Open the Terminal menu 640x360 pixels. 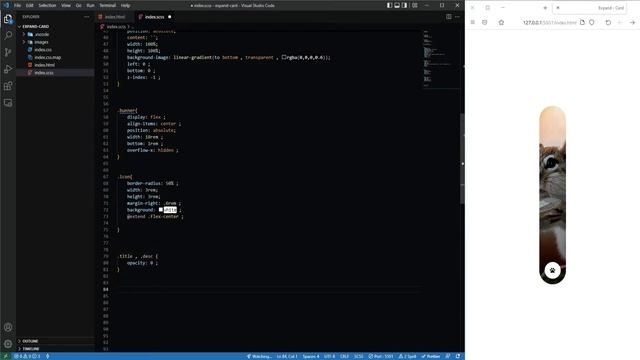tap(108, 5)
